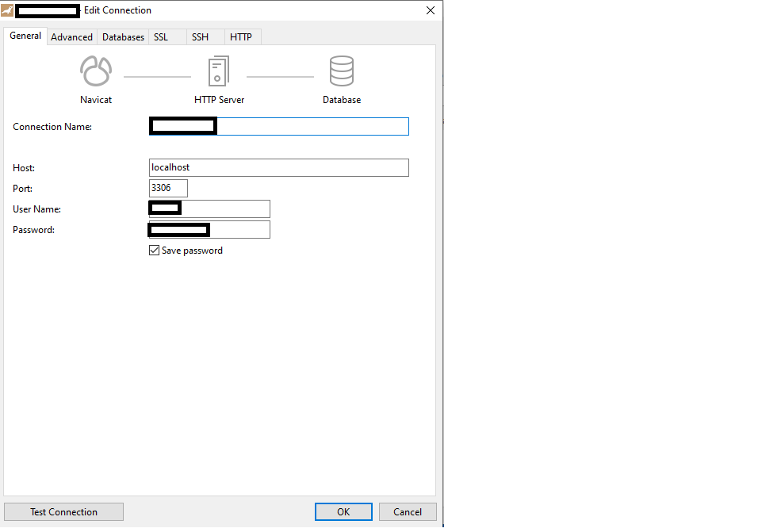
Task: Click the Host field containing localhost
Action: (278, 167)
